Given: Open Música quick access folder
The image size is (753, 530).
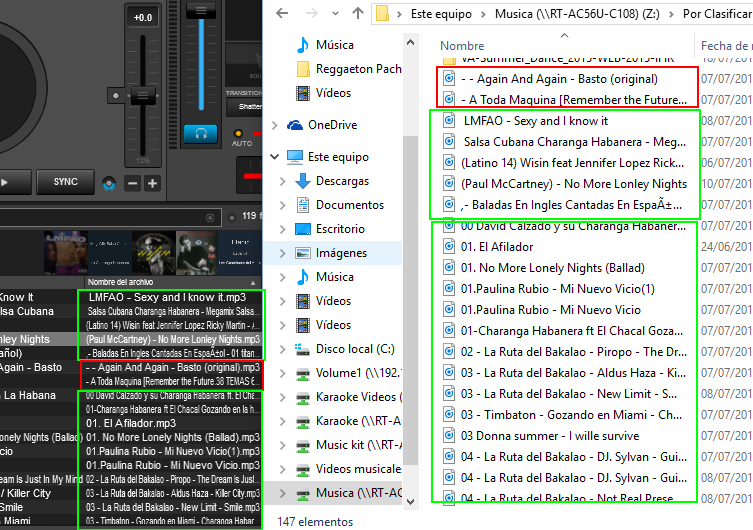Looking at the screenshot, I should tap(335, 45).
